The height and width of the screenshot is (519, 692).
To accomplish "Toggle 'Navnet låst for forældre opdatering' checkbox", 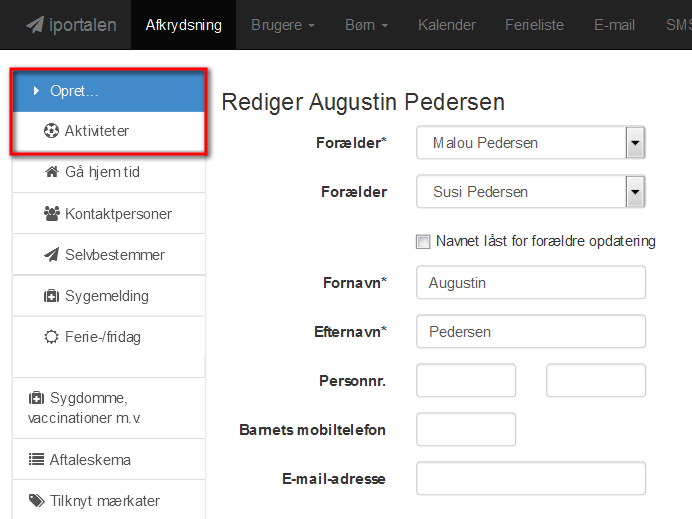I will pos(423,241).
